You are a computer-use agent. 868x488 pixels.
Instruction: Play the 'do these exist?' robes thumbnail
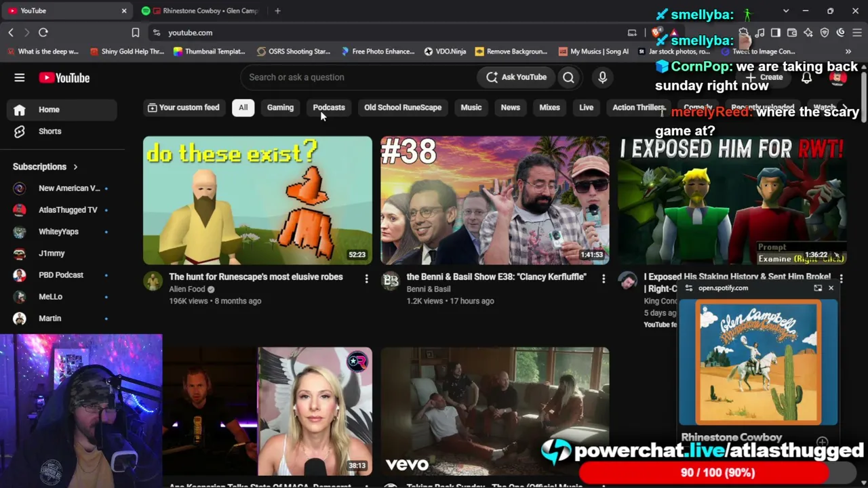(x=258, y=201)
